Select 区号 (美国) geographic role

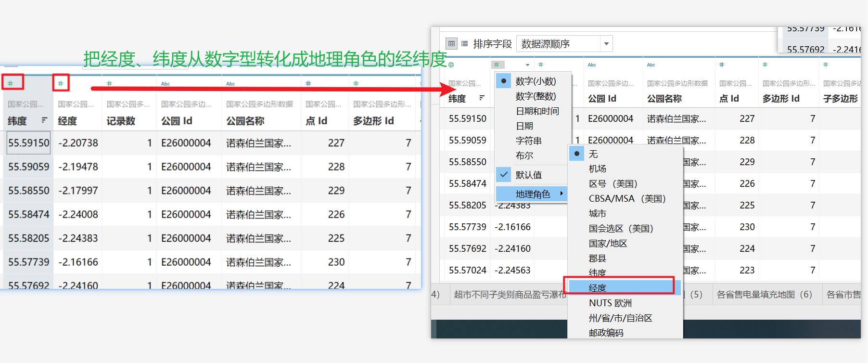[625, 183]
